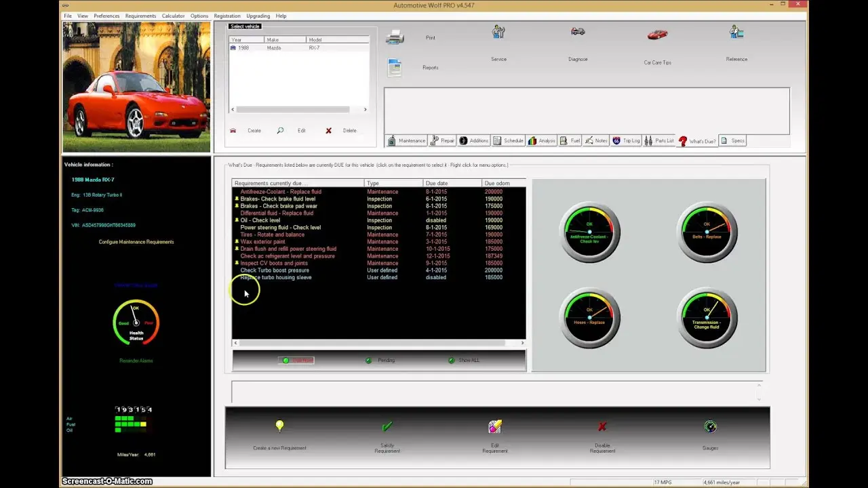Open the View menu

83,16
